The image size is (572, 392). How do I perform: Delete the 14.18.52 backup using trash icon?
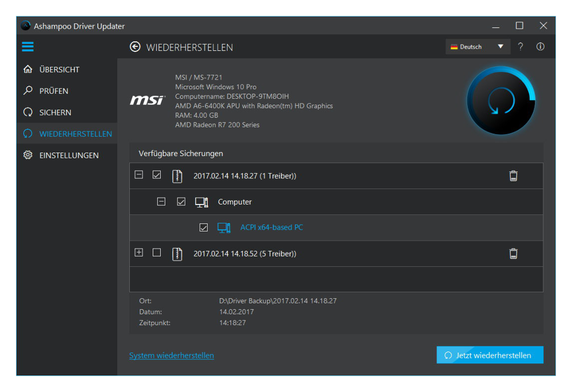tap(513, 254)
